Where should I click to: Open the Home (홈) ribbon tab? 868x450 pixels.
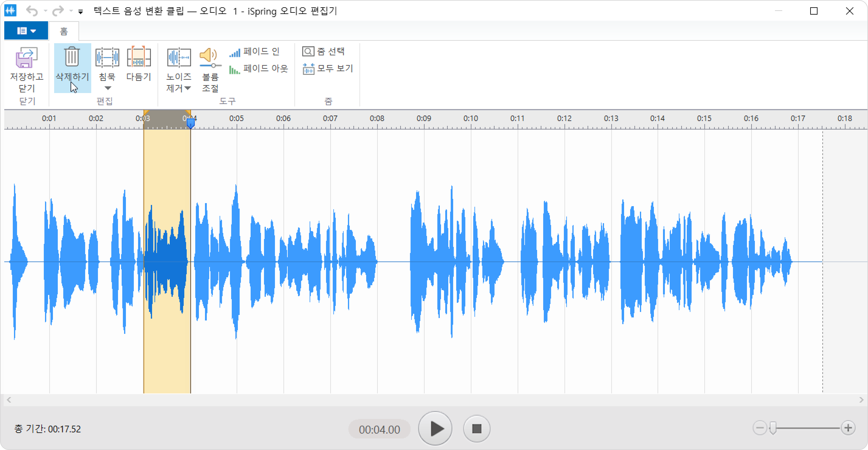coord(64,31)
